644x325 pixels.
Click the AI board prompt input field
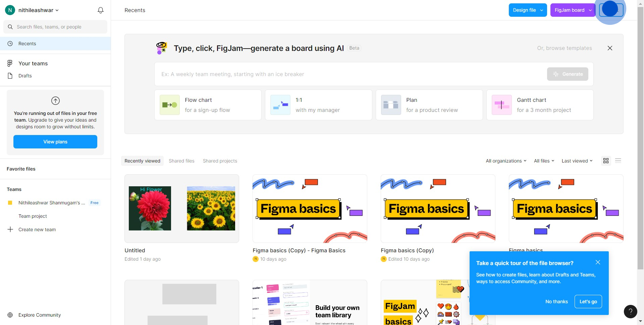point(351,74)
